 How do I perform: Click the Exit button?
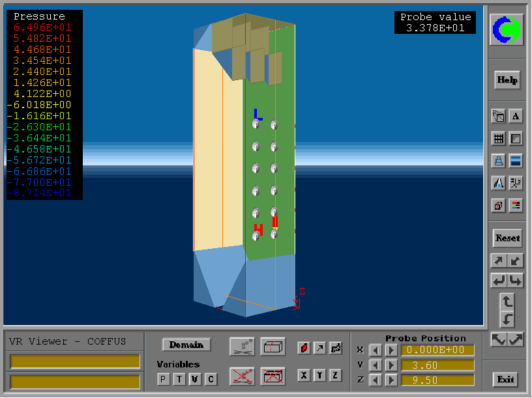(506, 379)
